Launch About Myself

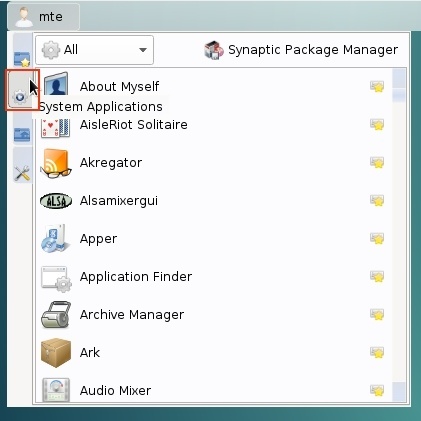pyautogui.click(x=213, y=86)
